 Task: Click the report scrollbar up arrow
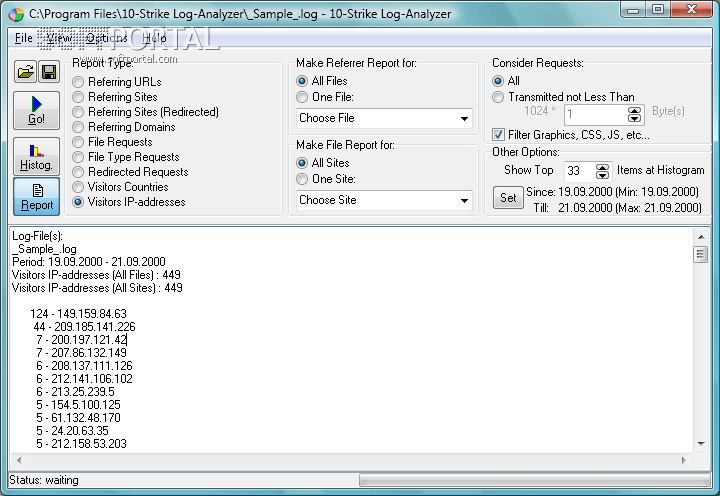click(701, 237)
